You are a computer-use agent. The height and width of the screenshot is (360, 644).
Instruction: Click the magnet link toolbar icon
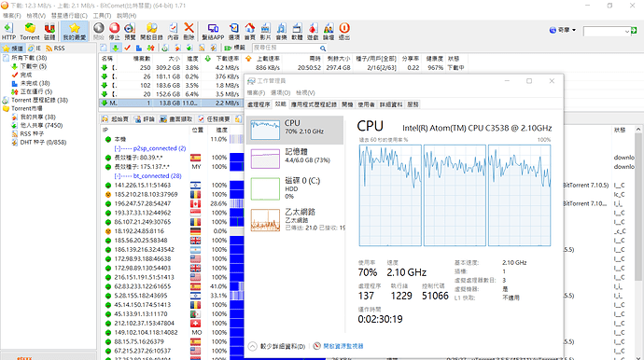49,32
